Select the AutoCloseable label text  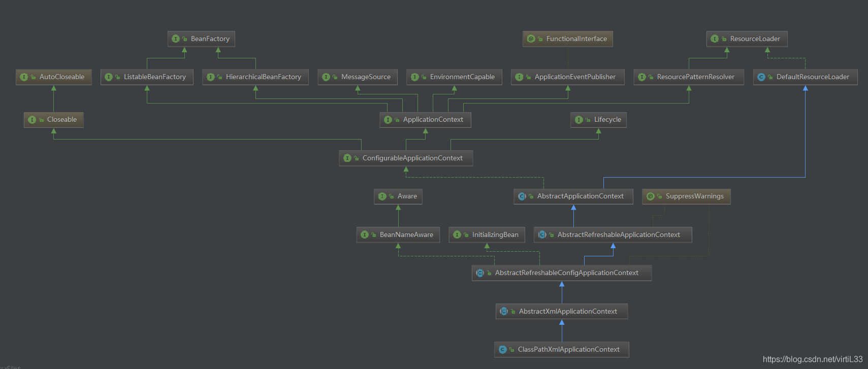[62, 77]
